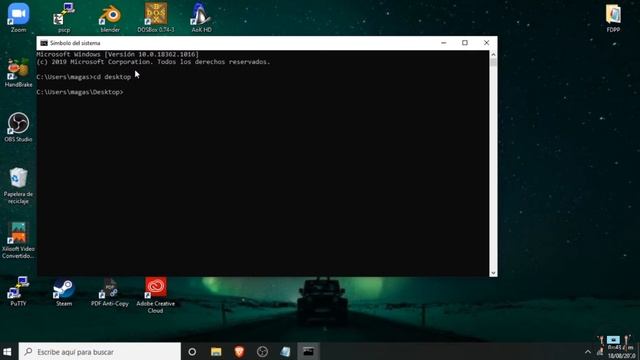This screenshot has height=360, width=640.
Task: Select the PuTTY desktop icon
Action: coord(18,291)
